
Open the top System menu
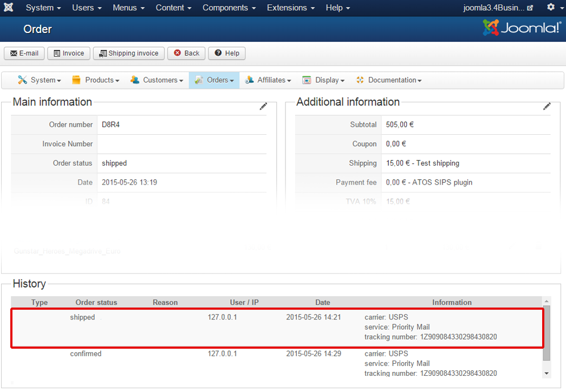click(43, 8)
